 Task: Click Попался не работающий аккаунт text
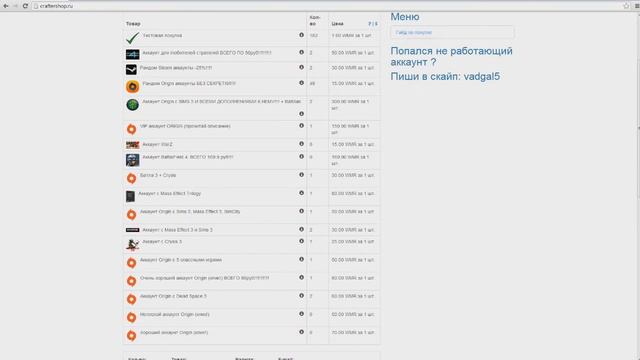coord(451,56)
